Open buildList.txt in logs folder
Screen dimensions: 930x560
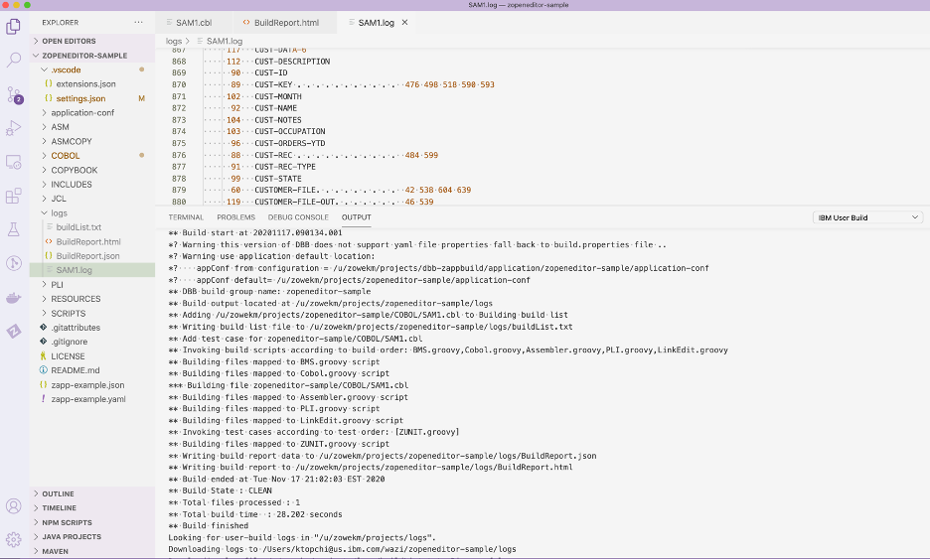coord(92,227)
